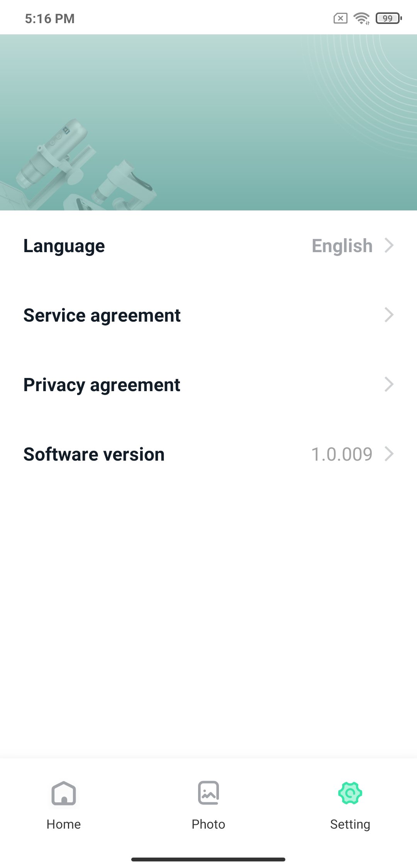Expand the Privacy agreement chevron
This screenshot has height=868, width=417.
(x=389, y=385)
